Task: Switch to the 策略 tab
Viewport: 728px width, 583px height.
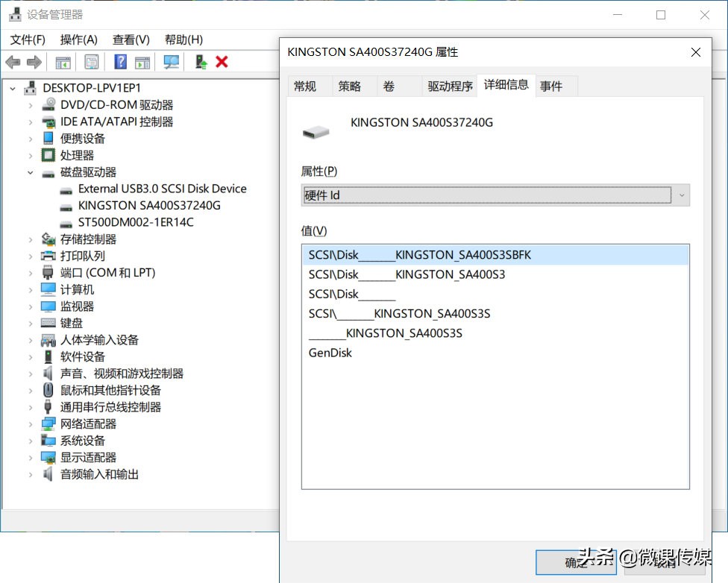Action: point(354,86)
